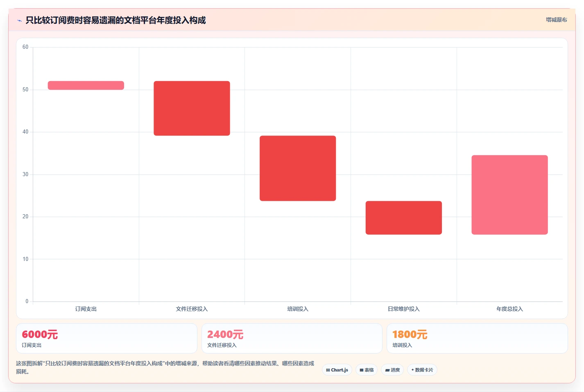Click the 2400元 文件迁移投入 data card
The image size is (584, 392).
(292, 338)
